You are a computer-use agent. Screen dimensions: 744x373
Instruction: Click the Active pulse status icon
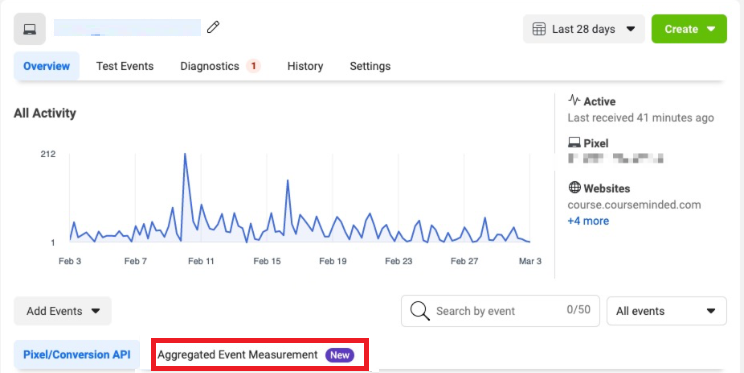(574, 101)
